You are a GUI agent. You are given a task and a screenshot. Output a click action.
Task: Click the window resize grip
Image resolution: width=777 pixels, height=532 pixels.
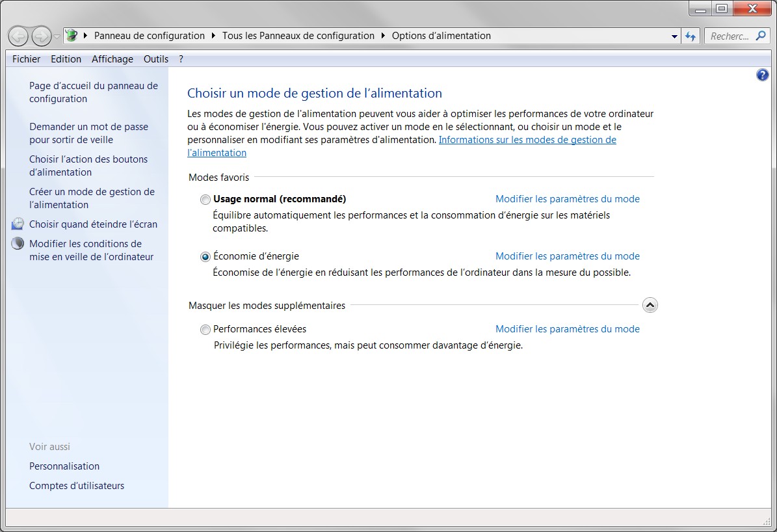point(766,521)
